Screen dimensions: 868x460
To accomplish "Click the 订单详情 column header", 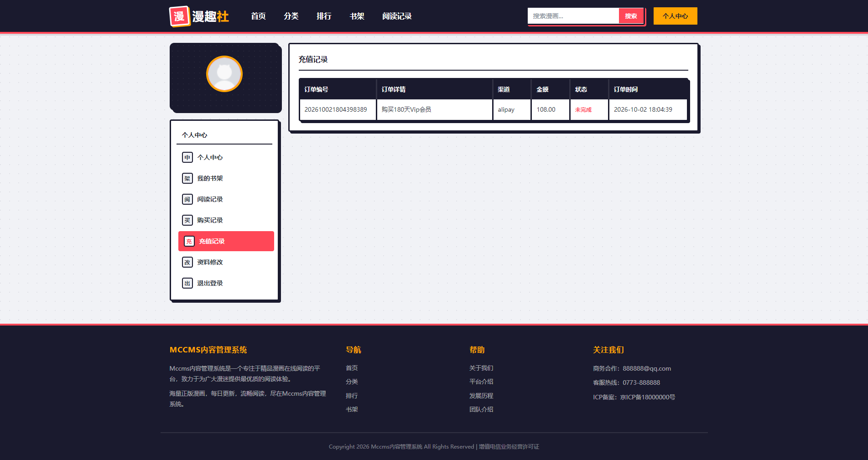I will pyautogui.click(x=434, y=89).
